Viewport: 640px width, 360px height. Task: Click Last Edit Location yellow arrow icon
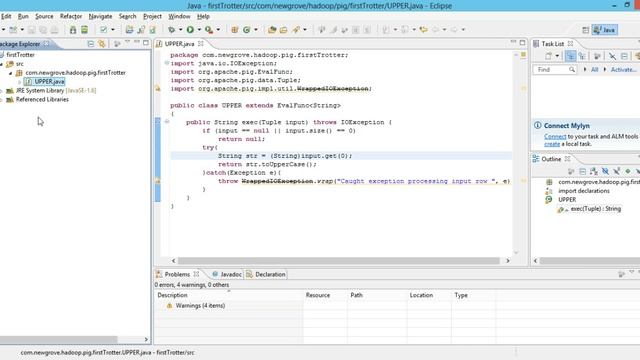(424, 29)
